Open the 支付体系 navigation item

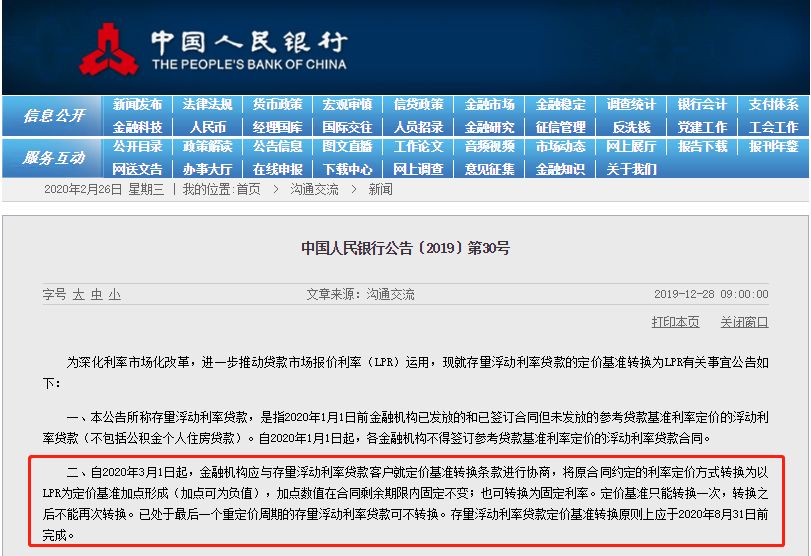(x=773, y=105)
